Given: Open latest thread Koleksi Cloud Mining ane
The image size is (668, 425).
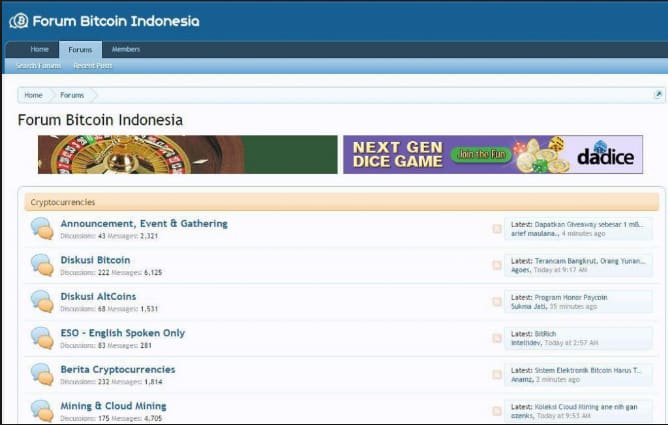Looking at the screenshot, I should (586, 407).
